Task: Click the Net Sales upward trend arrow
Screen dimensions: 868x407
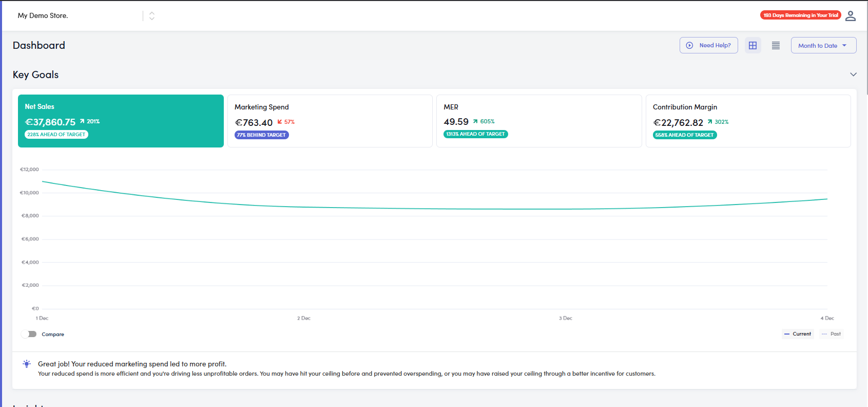Action: pyautogui.click(x=82, y=121)
